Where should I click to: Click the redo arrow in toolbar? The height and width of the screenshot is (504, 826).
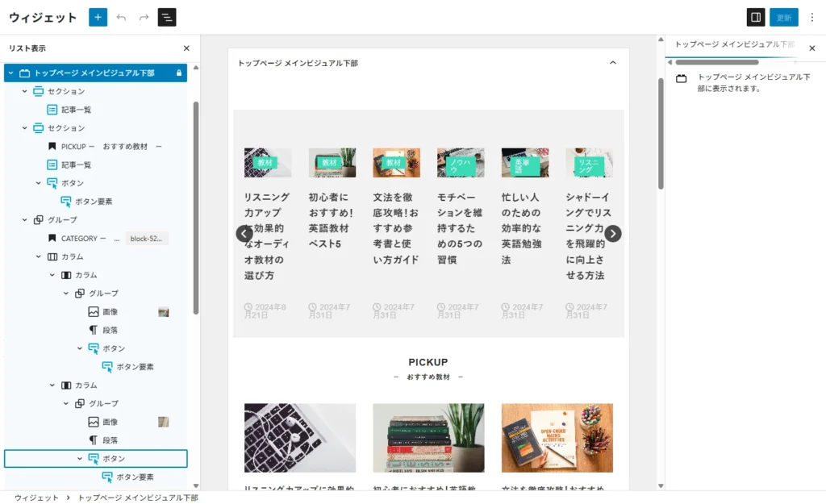point(144,17)
